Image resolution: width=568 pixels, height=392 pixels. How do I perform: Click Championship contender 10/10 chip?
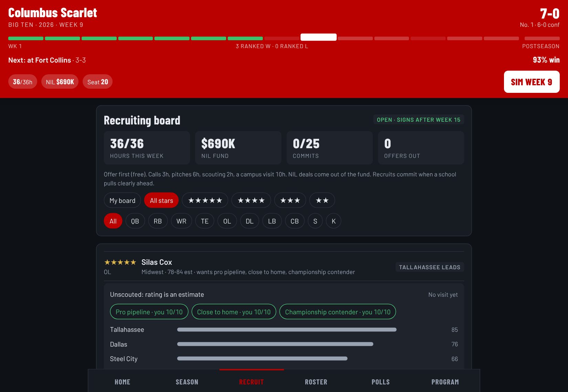pyautogui.click(x=338, y=312)
